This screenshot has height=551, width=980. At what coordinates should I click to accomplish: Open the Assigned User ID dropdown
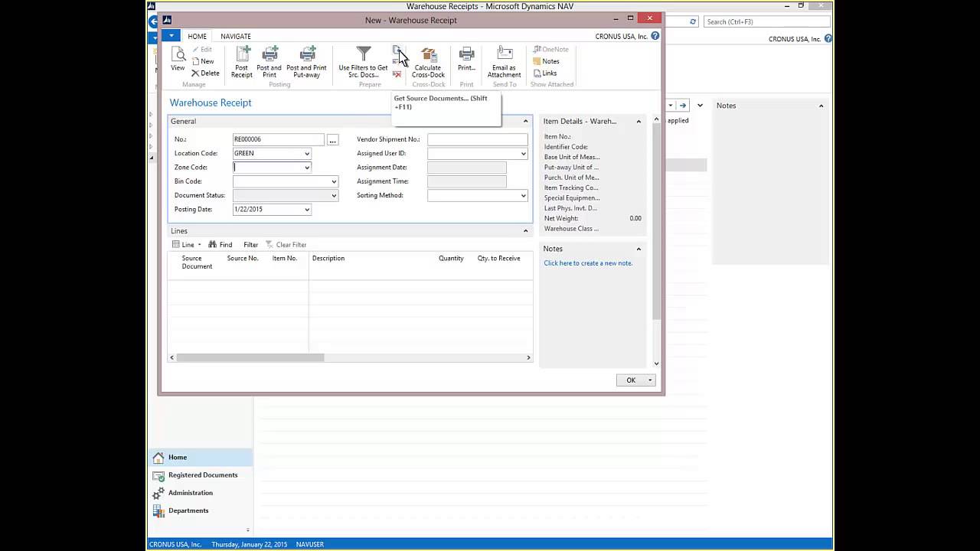coord(524,154)
